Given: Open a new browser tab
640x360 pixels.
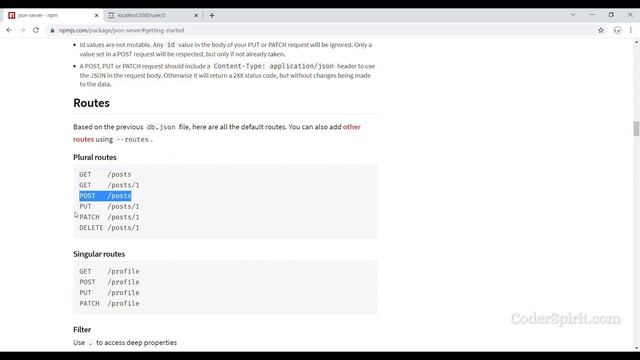Looking at the screenshot, I should tap(212, 16).
